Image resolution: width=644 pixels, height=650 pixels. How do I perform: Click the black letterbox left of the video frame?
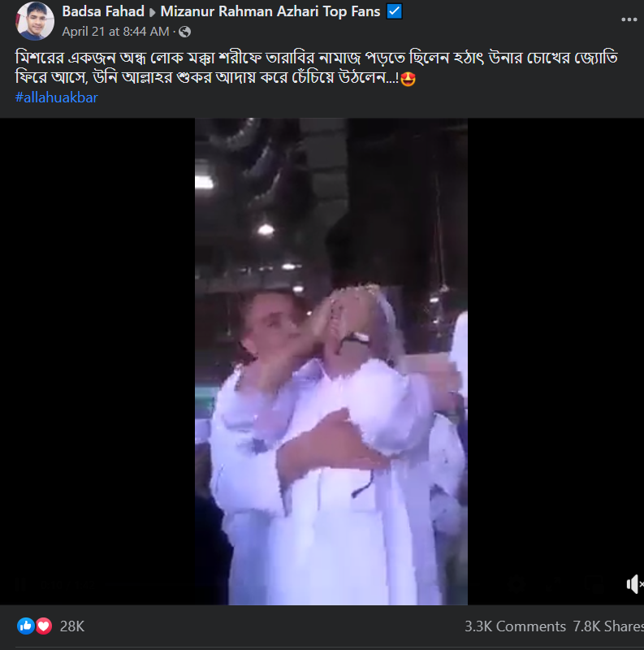click(x=97, y=362)
